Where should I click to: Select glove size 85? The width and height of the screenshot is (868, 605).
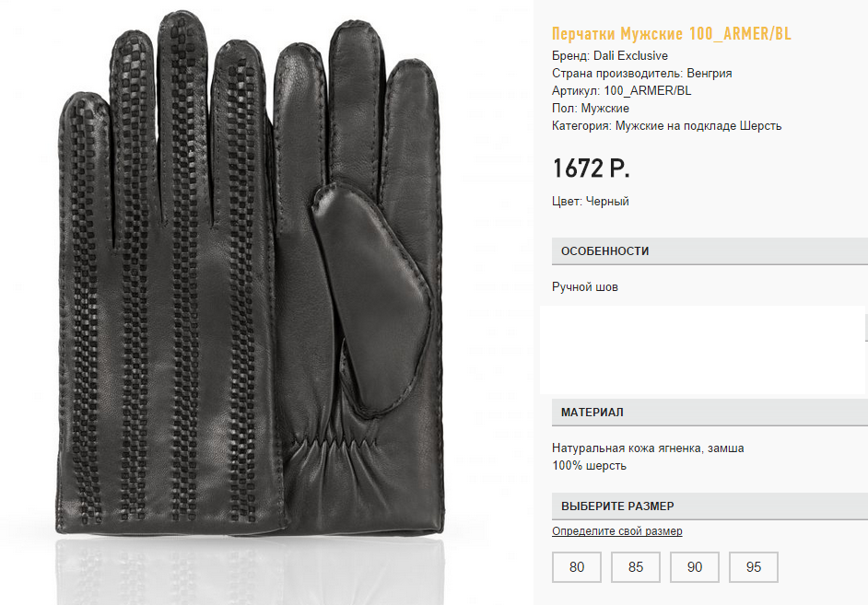[636, 567]
